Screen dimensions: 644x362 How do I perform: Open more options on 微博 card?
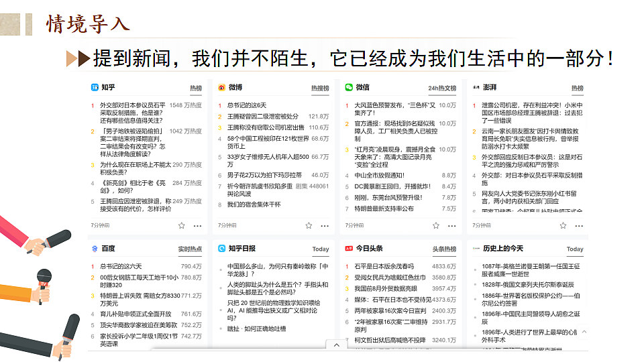pyautogui.click(x=325, y=226)
